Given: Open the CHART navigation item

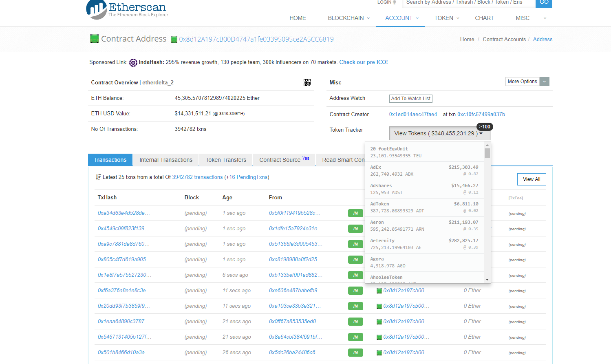Looking at the screenshot, I should coord(484,18).
